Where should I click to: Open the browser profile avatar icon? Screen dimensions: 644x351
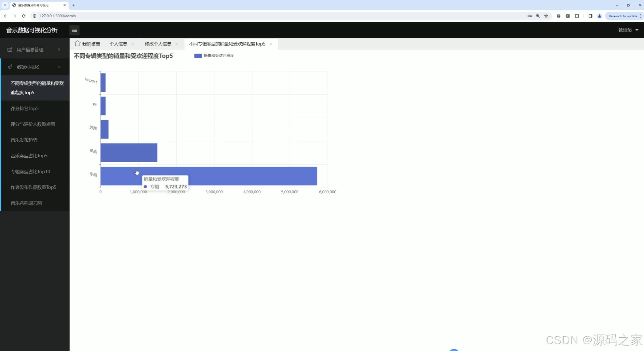tap(599, 16)
